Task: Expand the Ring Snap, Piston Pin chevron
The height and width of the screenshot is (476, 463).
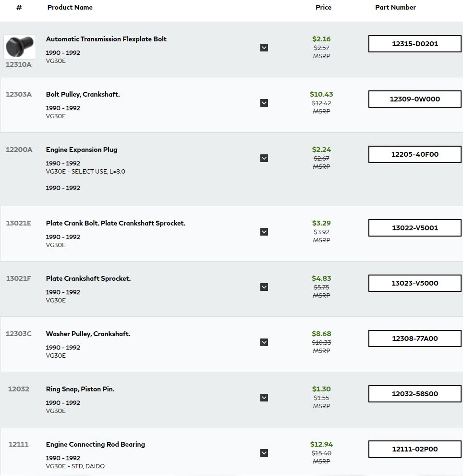Action: [x=264, y=398]
